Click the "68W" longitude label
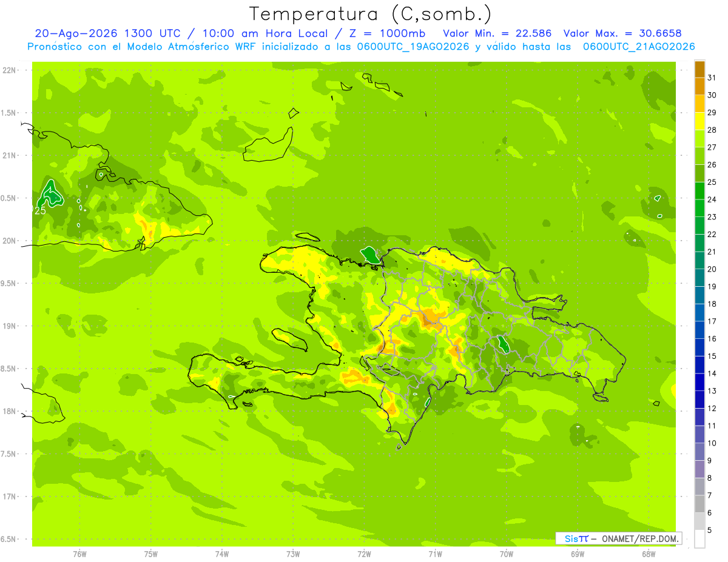The width and height of the screenshot is (728, 562). click(649, 554)
